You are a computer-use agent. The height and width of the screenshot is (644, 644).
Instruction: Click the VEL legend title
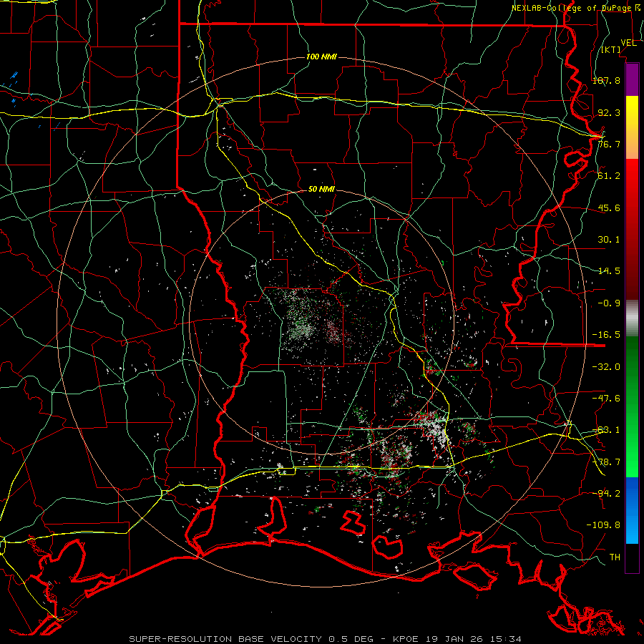[628, 43]
